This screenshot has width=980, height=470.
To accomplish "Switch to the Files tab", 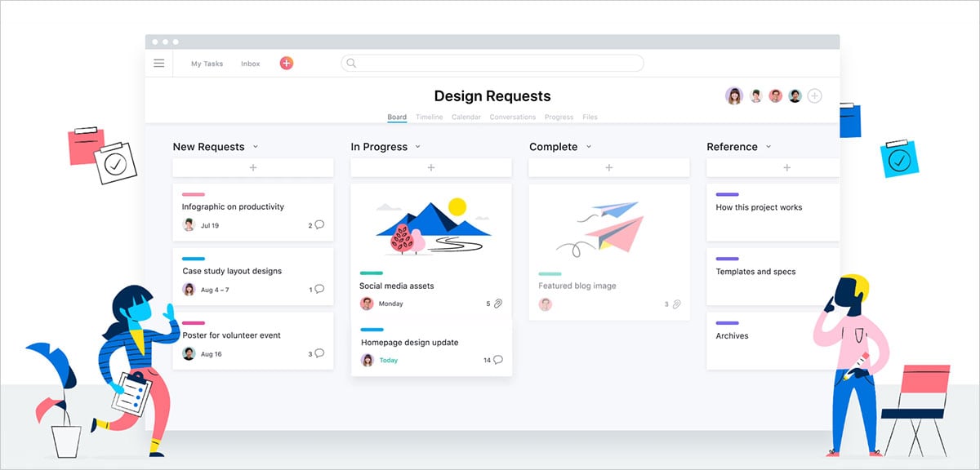I will [590, 117].
